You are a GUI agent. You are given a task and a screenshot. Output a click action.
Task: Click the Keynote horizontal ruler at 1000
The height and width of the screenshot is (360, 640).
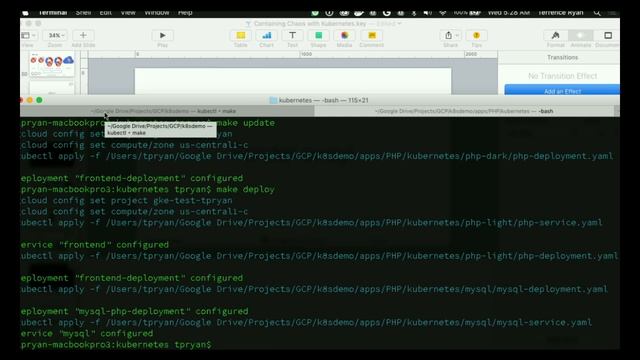(306, 54)
